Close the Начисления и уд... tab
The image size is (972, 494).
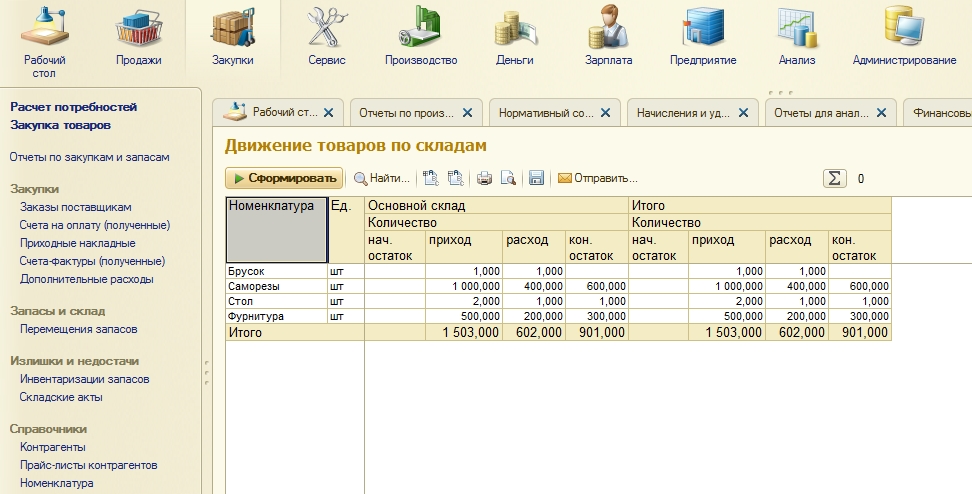click(x=743, y=113)
